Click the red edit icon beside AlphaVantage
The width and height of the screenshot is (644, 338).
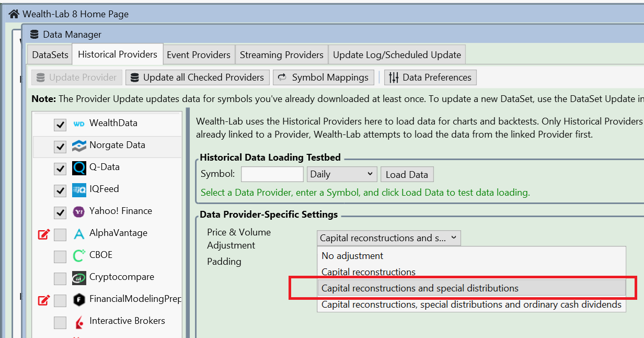[x=44, y=234]
